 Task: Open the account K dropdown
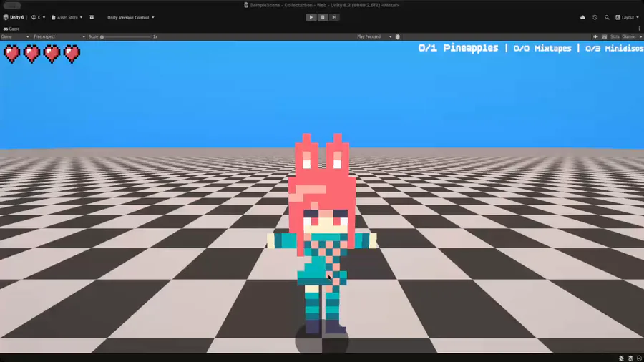pos(38,17)
